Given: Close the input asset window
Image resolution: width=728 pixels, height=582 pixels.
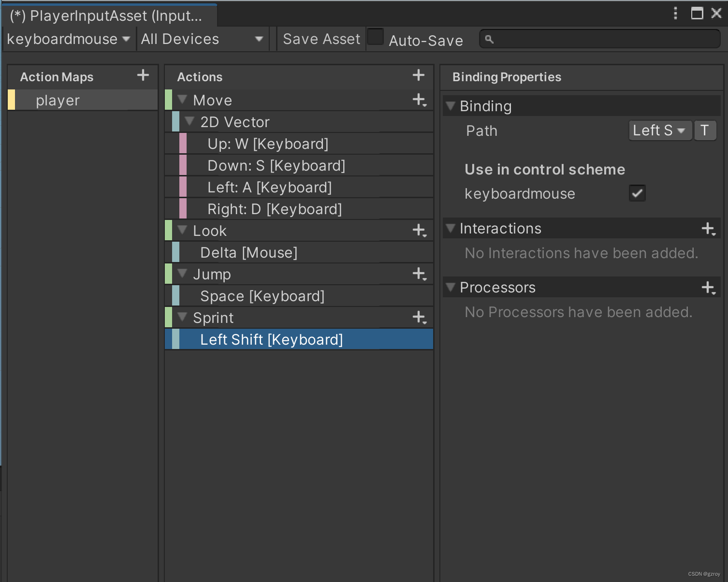Looking at the screenshot, I should pyautogui.click(x=716, y=13).
